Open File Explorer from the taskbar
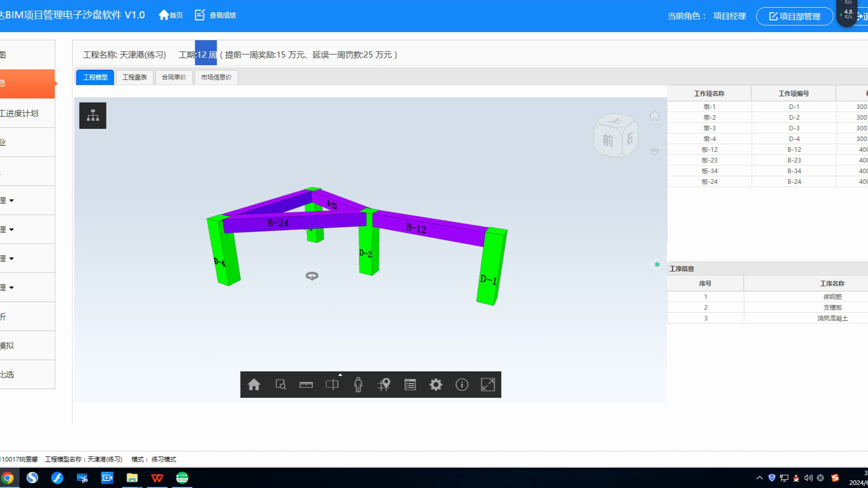 [x=132, y=478]
